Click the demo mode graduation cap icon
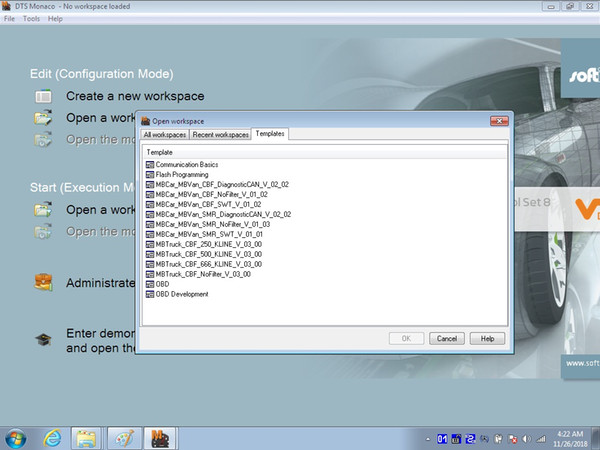Image resolution: width=600 pixels, height=450 pixels. [x=43, y=339]
